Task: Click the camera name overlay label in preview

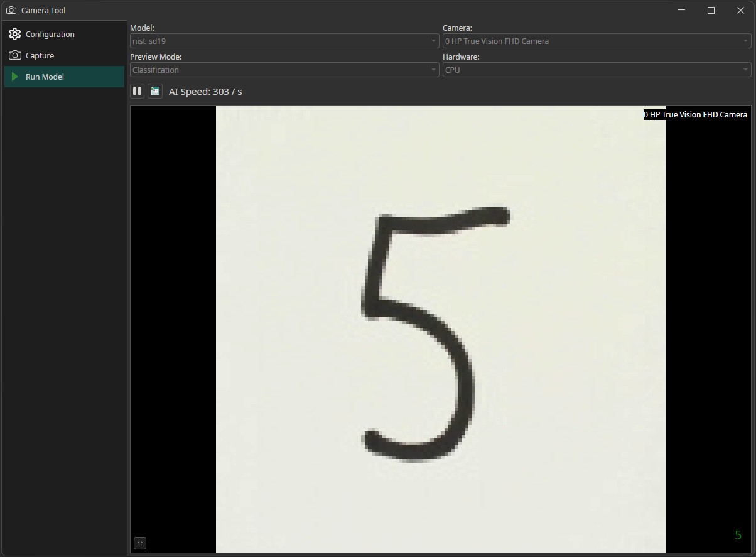Action: point(696,114)
